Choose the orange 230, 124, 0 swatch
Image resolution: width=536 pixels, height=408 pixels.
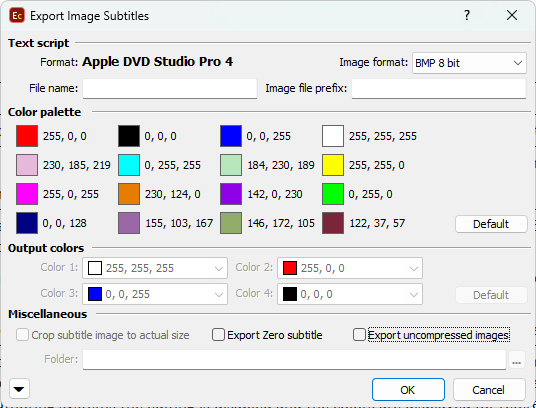[129, 194]
